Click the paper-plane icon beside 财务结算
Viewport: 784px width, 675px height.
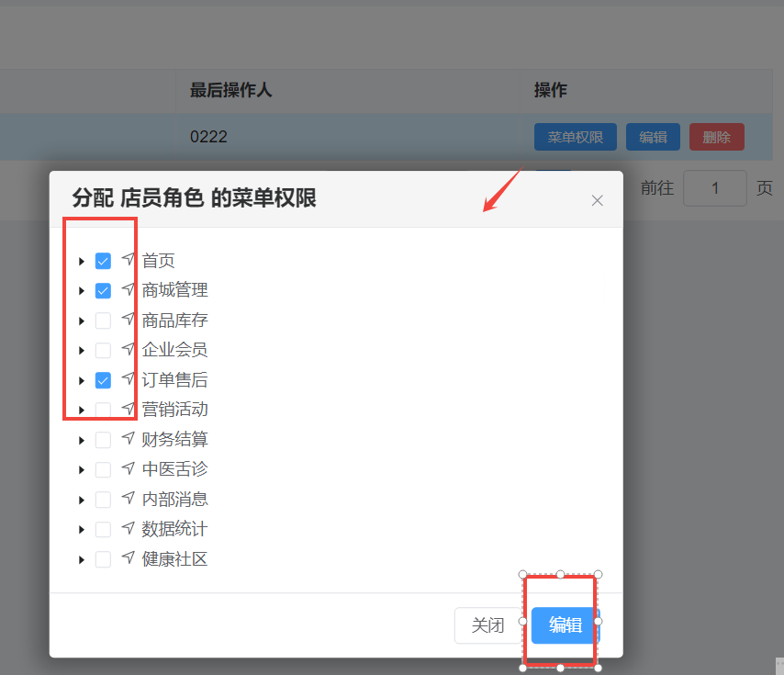tap(129, 438)
